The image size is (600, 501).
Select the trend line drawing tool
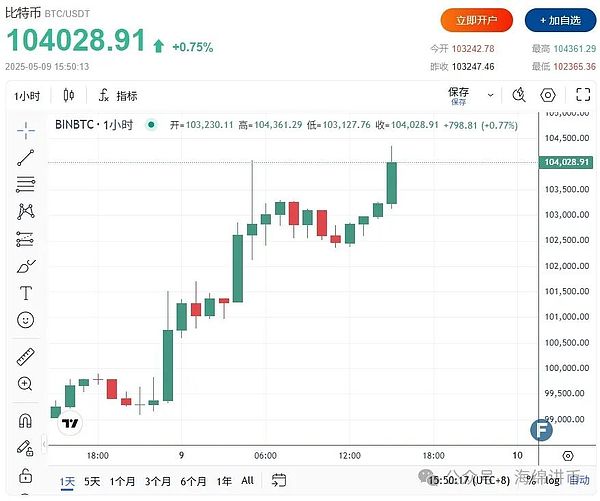pyautogui.click(x=26, y=157)
